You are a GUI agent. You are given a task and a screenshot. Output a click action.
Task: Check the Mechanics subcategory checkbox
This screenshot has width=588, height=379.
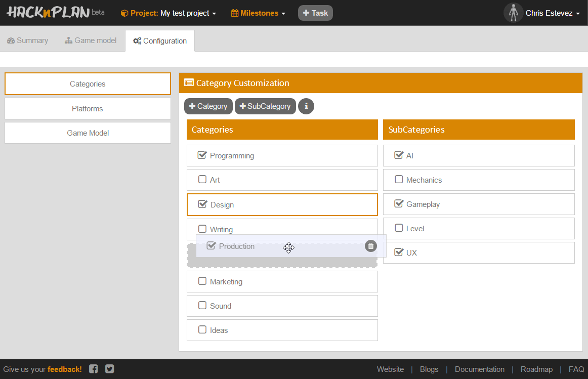399,180
